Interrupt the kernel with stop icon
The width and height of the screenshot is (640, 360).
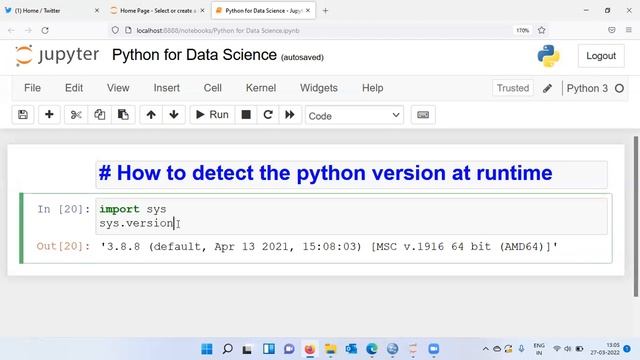click(246, 115)
